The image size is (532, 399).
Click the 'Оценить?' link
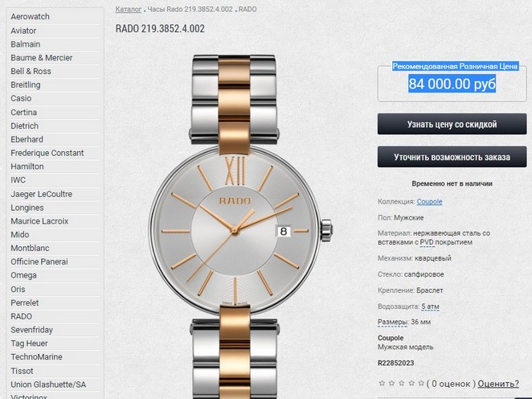click(498, 384)
